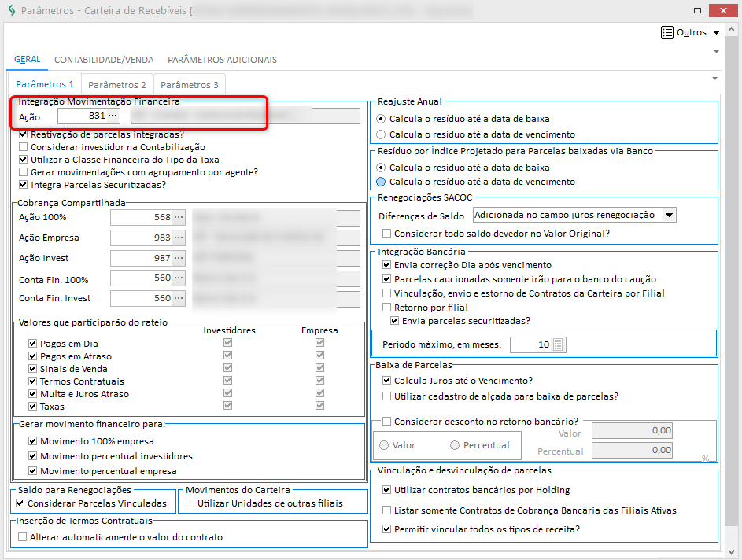Expand Diferenças de Saldo dropdown

click(669, 215)
